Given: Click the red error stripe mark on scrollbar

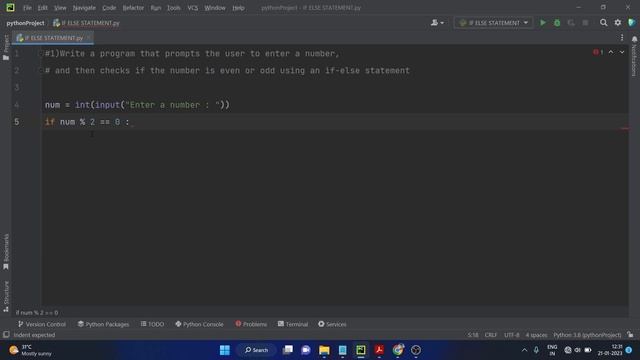Looking at the screenshot, I should coord(625,129).
